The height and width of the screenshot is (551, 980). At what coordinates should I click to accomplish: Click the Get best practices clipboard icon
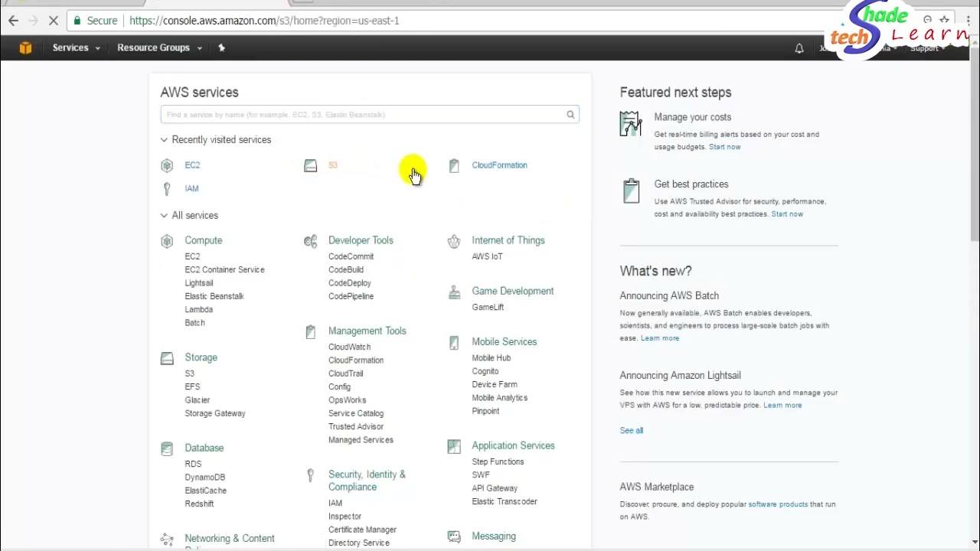click(x=631, y=191)
